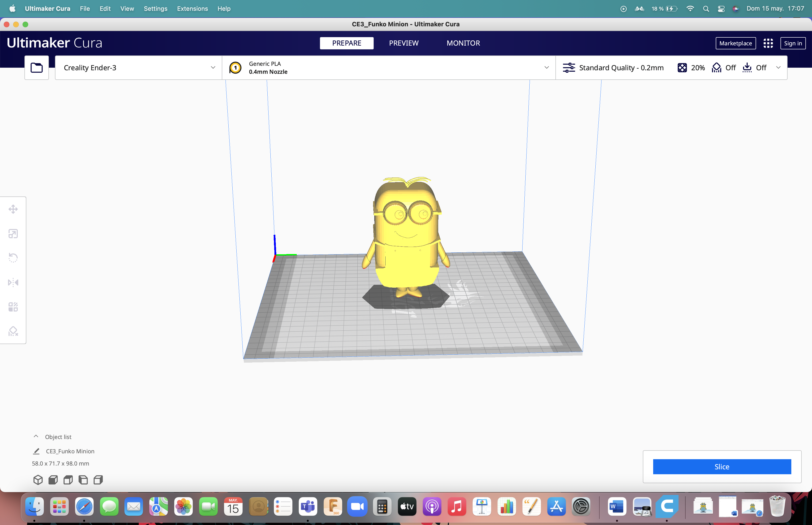Image resolution: width=812 pixels, height=525 pixels.
Task: Open the View menu
Action: 127,9
